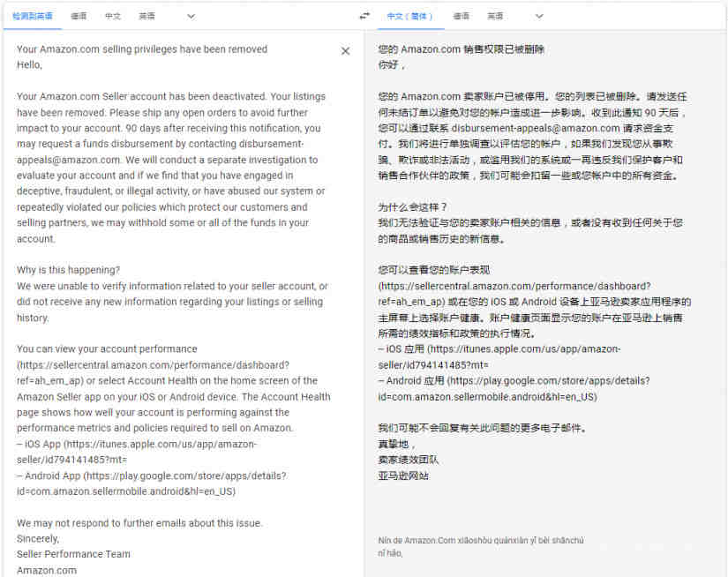
Task: Click 'Hello,' in the source text
Action: click(x=29, y=65)
